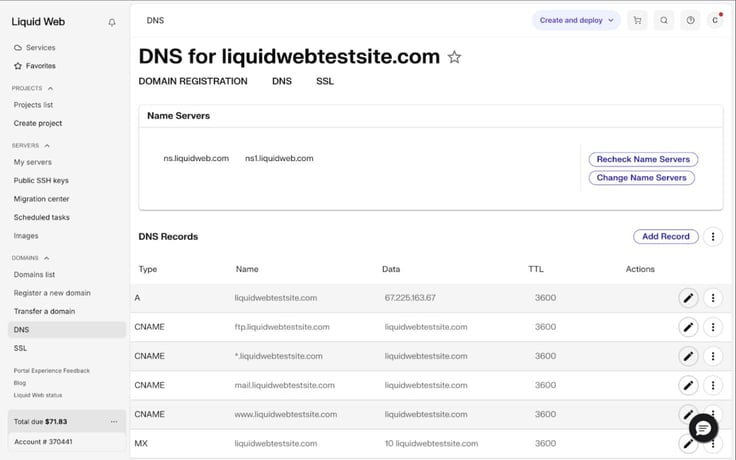
Task: Edit the MX record row
Action: 688,444
